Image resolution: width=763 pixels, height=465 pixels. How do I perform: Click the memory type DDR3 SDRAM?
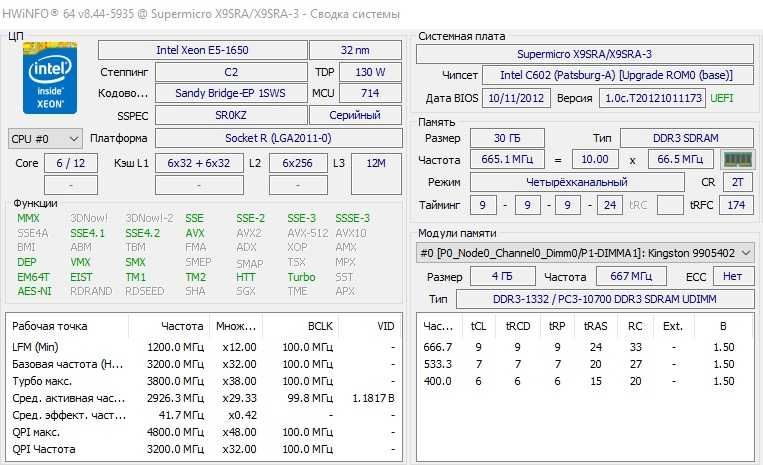coord(686,138)
